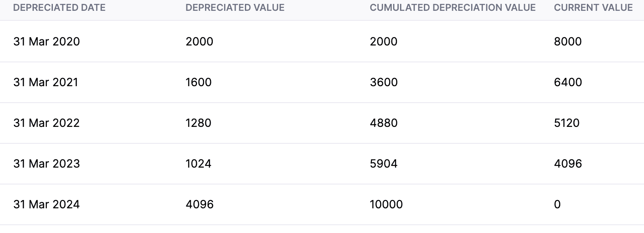Click the Cumulated Depreciation Value column header
The image size is (644, 233).
(x=452, y=8)
